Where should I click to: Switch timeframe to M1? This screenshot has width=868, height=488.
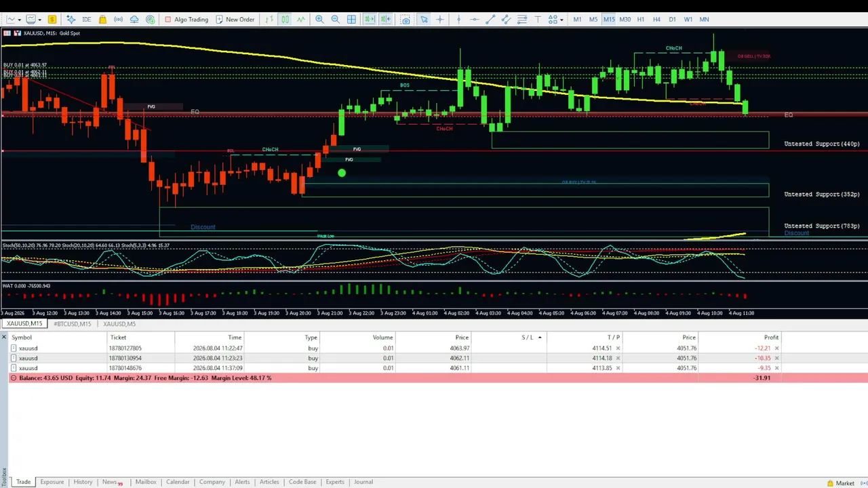(577, 19)
